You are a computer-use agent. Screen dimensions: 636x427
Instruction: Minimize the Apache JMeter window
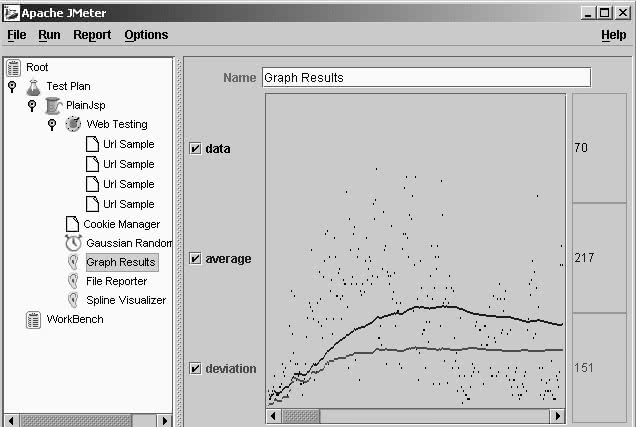tap(588, 13)
